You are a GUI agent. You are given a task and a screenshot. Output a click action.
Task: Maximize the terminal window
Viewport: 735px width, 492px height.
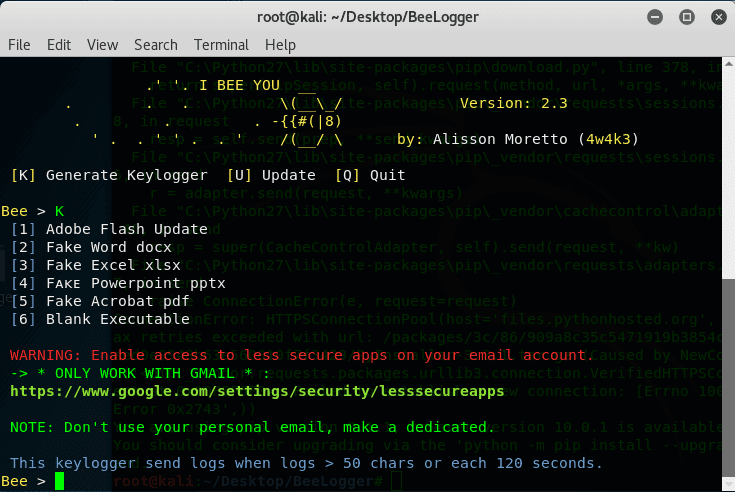click(684, 17)
